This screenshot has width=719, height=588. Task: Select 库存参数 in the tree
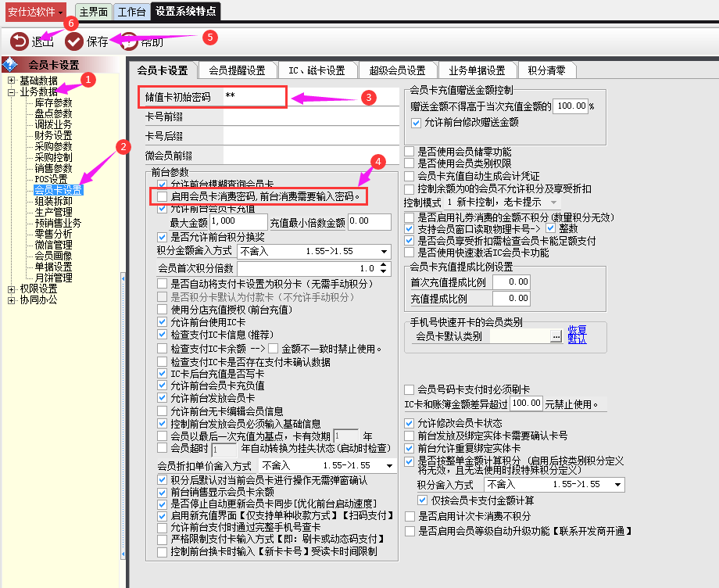[x=54, y=102]
